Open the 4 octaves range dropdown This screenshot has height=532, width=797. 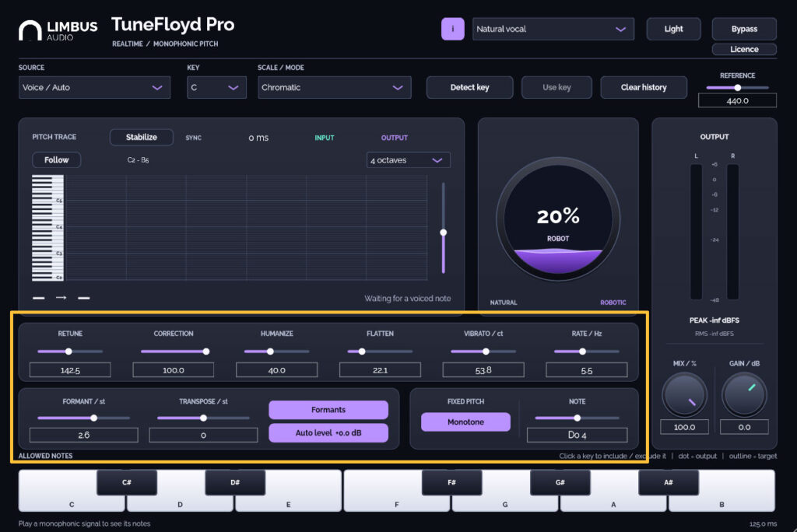click(408, 160)
